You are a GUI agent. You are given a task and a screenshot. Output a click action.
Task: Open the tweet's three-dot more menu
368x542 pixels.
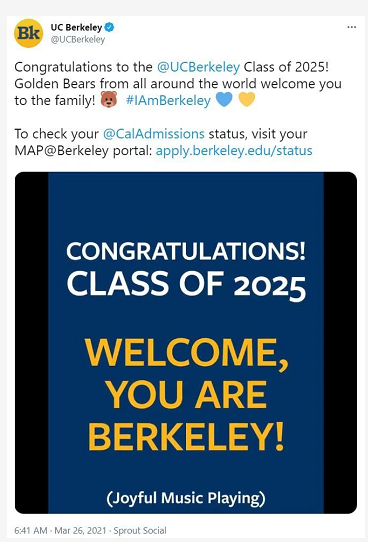click(x=352, y=27)
